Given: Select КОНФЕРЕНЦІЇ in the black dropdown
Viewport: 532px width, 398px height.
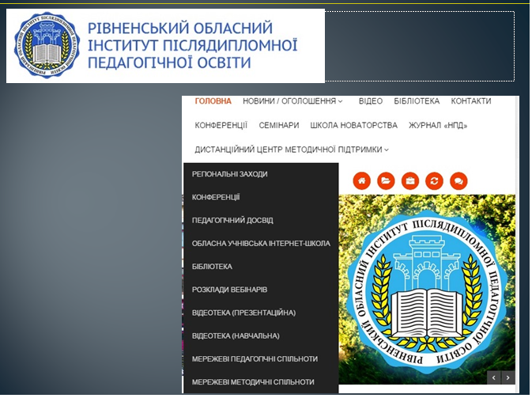Looking at the screenshot, I should coord(216,197).
